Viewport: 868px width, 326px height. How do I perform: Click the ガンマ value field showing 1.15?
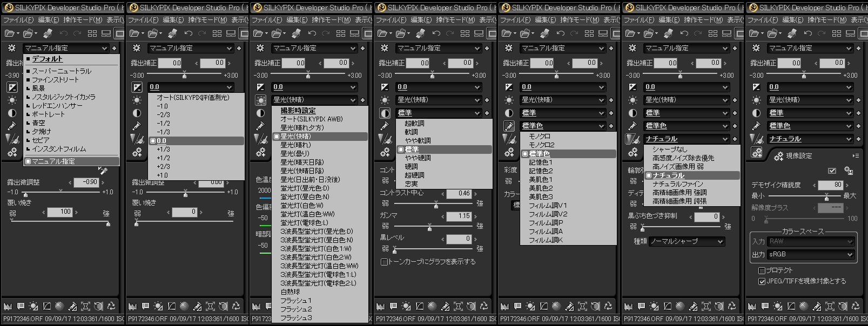pyautogui.click(x=459, y=216)
